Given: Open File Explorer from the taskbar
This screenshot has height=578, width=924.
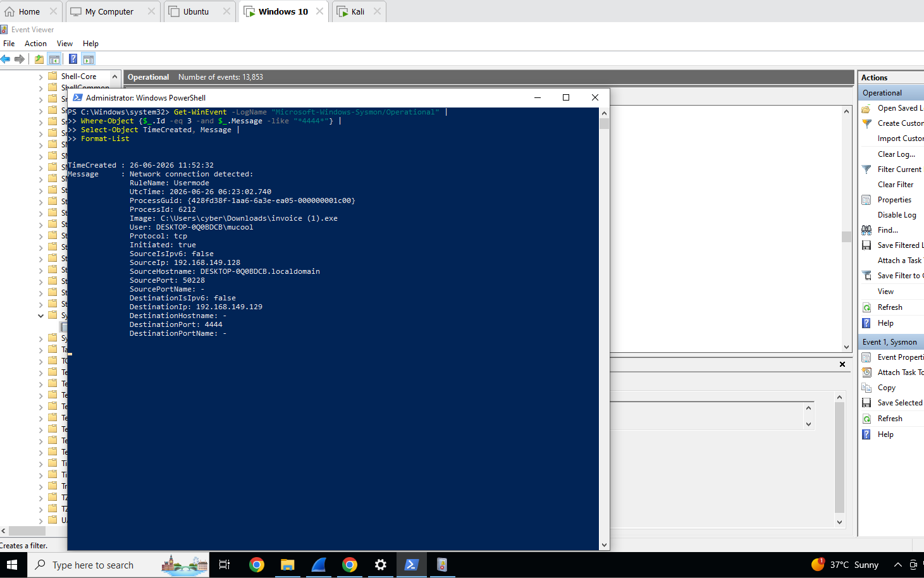Looking at the screenshot, I should (x=288, y=565).
